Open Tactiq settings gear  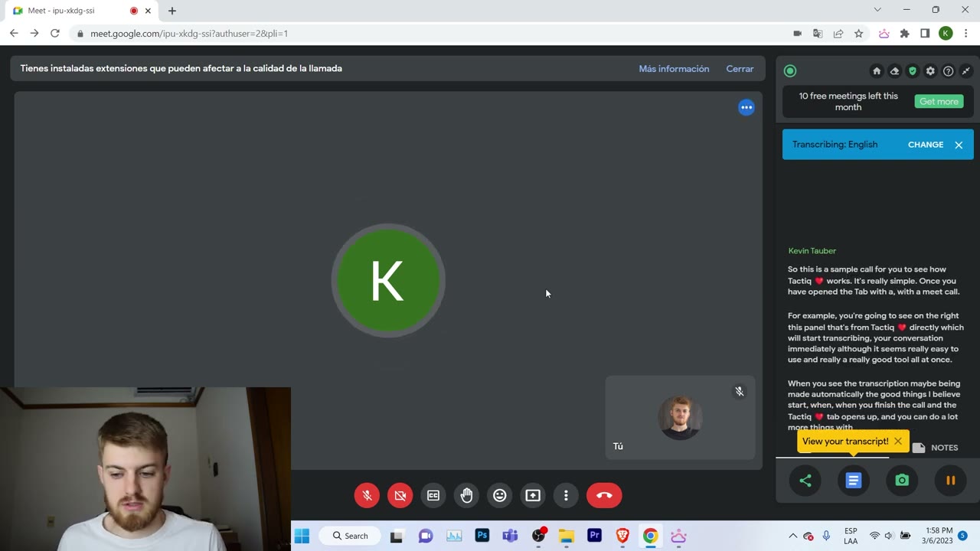[x=930, y=71]
